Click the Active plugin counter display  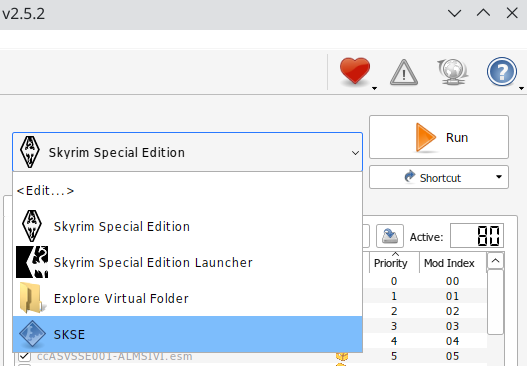click(x=477, y=236)
